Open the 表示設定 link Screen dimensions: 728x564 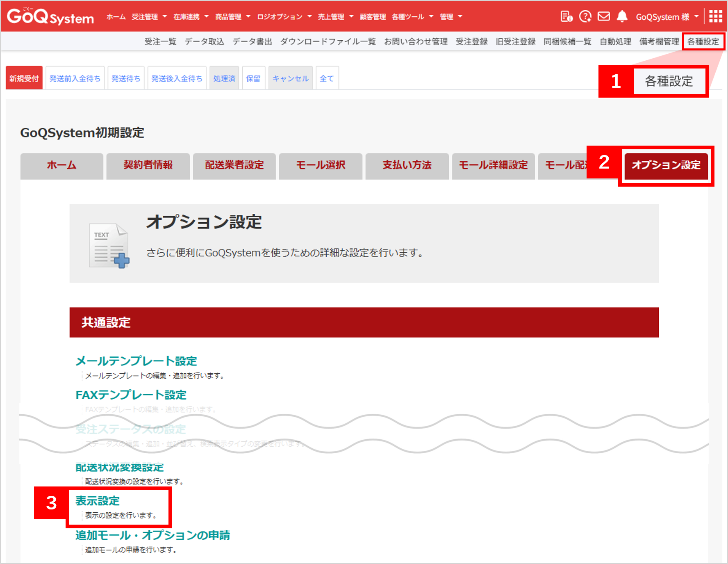click(98, 501)
